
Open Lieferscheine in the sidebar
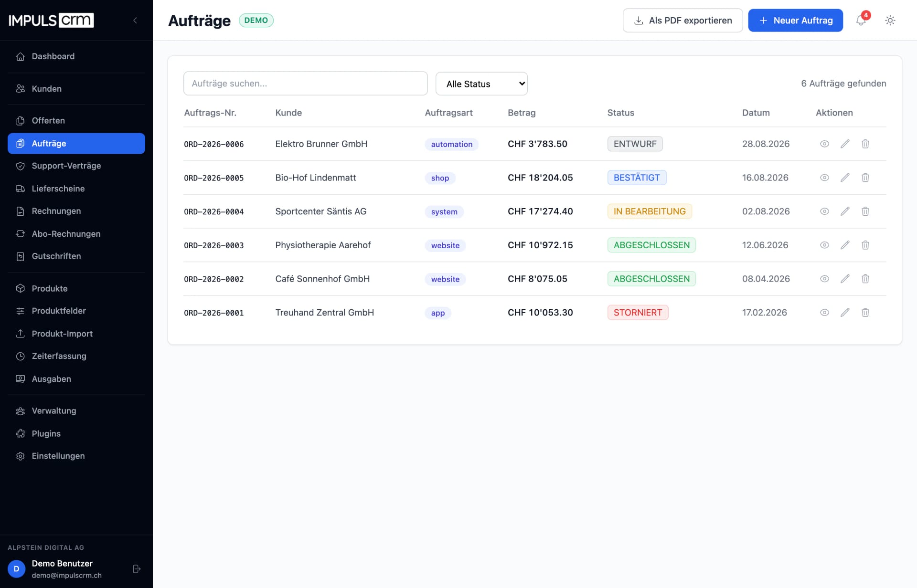click(76, 189)
